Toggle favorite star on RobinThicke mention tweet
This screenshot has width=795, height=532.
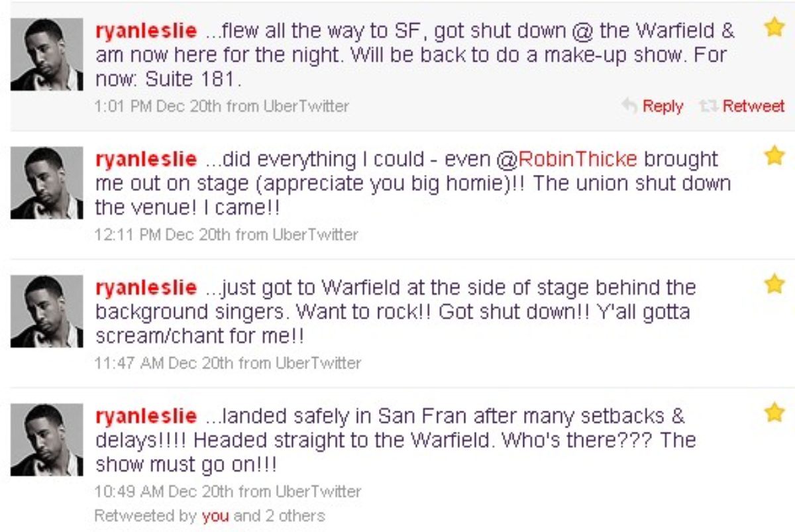[774, 156]
